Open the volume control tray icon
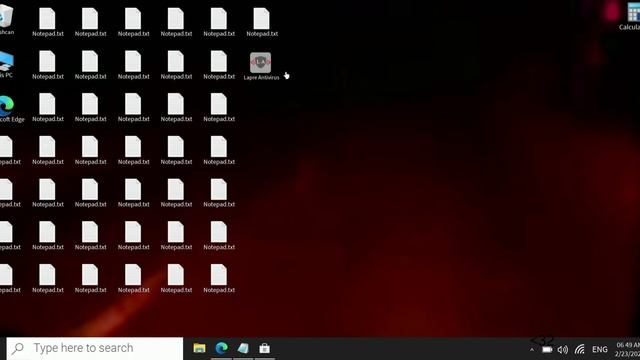Screen dimensions: 640x360 [x=562, y=349]
